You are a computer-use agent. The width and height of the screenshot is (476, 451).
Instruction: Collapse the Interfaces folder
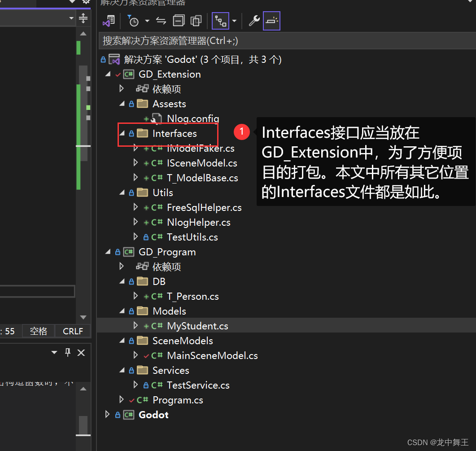tap(122, 133)
